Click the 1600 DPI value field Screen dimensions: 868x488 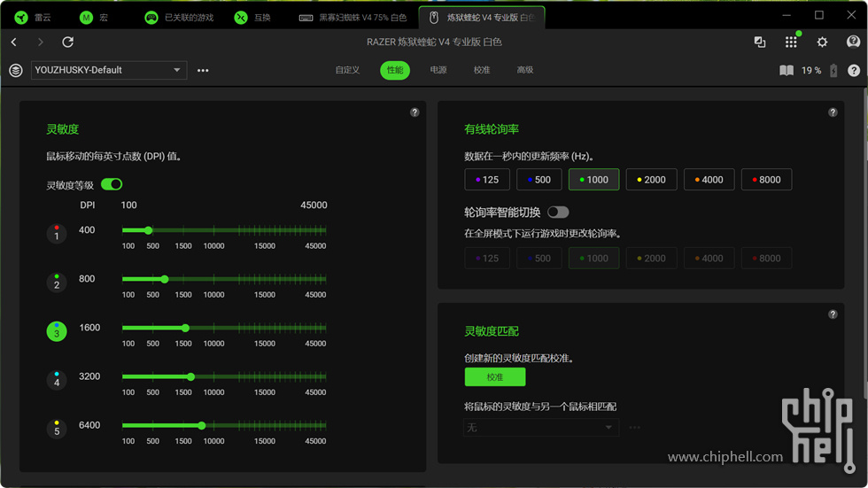[89, 328]
